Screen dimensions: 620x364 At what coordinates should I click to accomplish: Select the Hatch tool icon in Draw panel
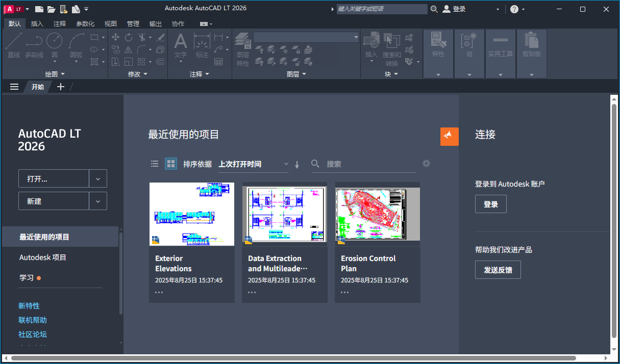point(94,62)
